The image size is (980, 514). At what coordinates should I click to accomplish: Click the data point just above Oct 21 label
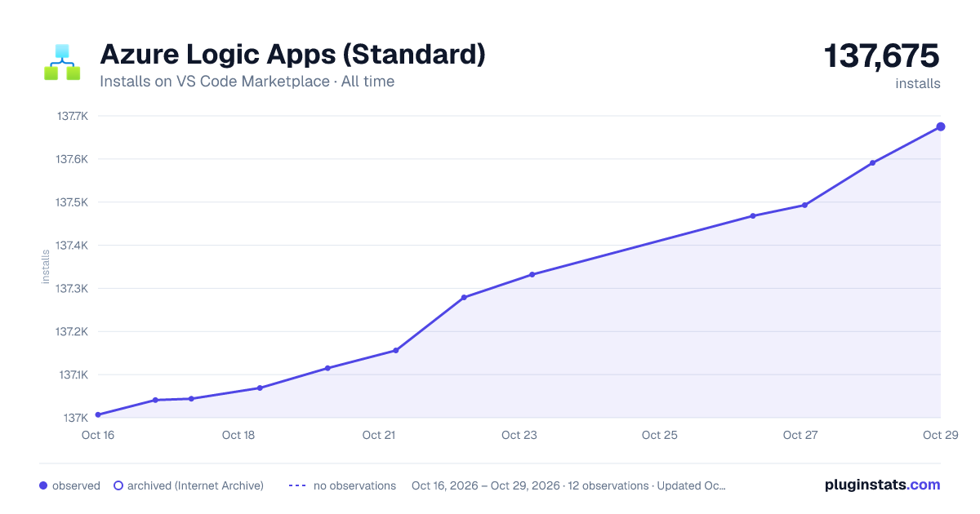(x=395, y=351)
